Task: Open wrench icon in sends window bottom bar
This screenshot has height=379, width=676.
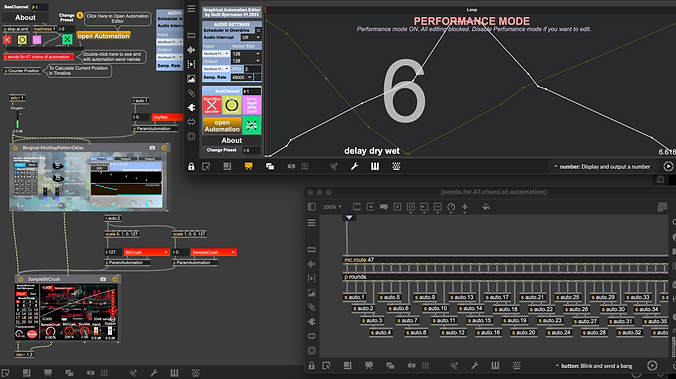Action: pos(475,366)
